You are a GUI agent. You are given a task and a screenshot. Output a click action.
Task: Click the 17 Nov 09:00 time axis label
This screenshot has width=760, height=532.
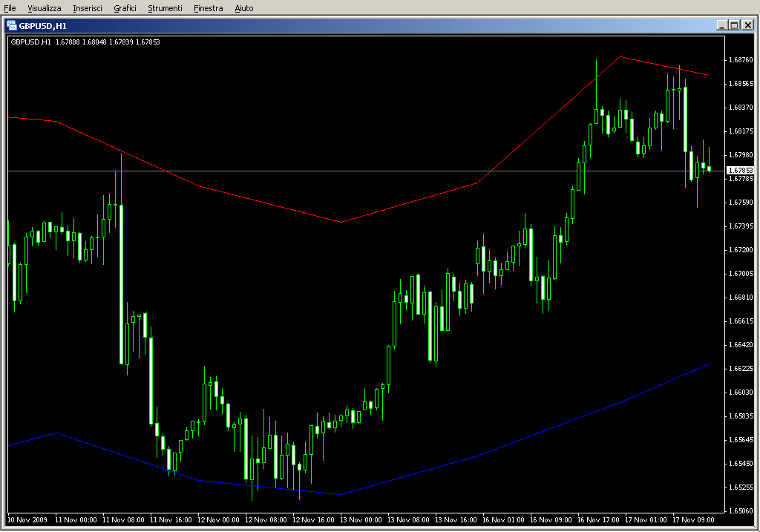click(x=693, y=520)
